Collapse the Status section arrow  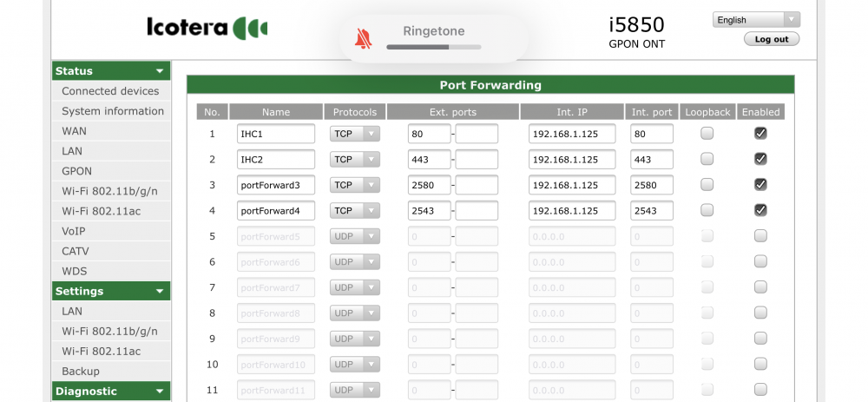[160, 71]
